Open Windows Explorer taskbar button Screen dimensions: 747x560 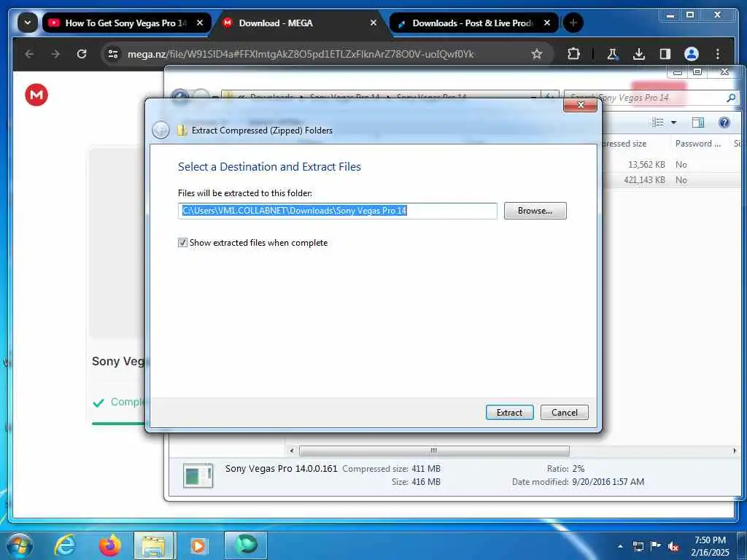155,545
